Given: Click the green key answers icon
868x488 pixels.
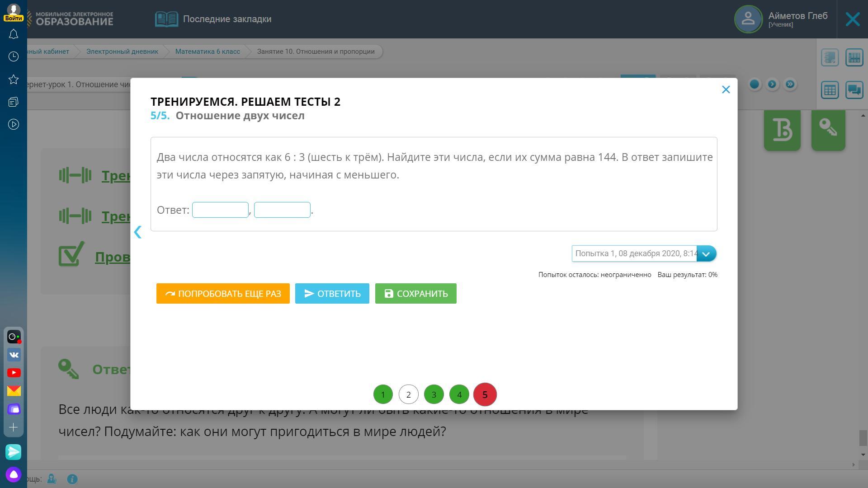Looking at the screenshot, I should click(828, 130).
